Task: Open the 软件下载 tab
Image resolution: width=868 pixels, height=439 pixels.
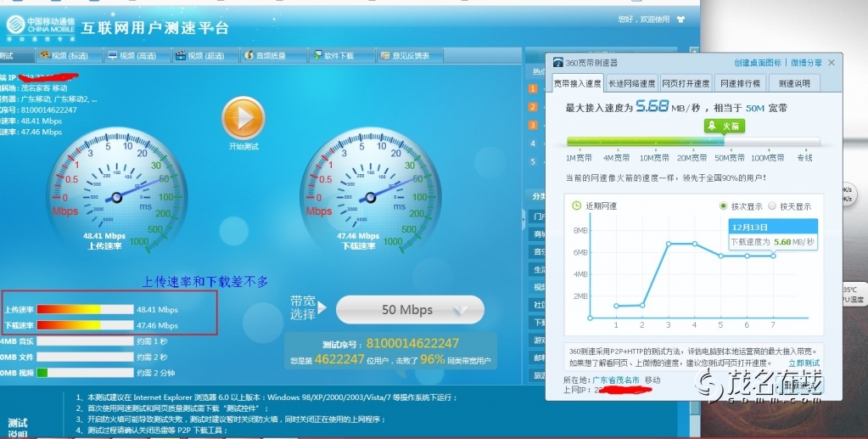Action: click(x=341, y=55)
